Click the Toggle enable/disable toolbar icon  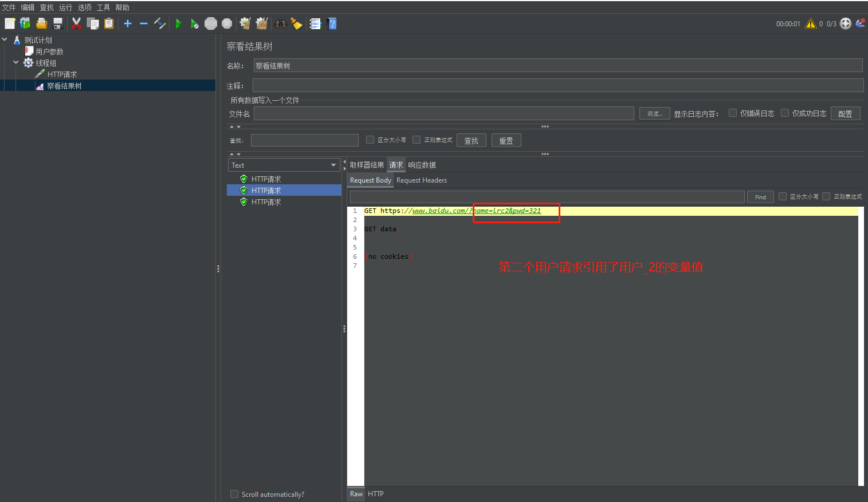(x=160, y=23)
